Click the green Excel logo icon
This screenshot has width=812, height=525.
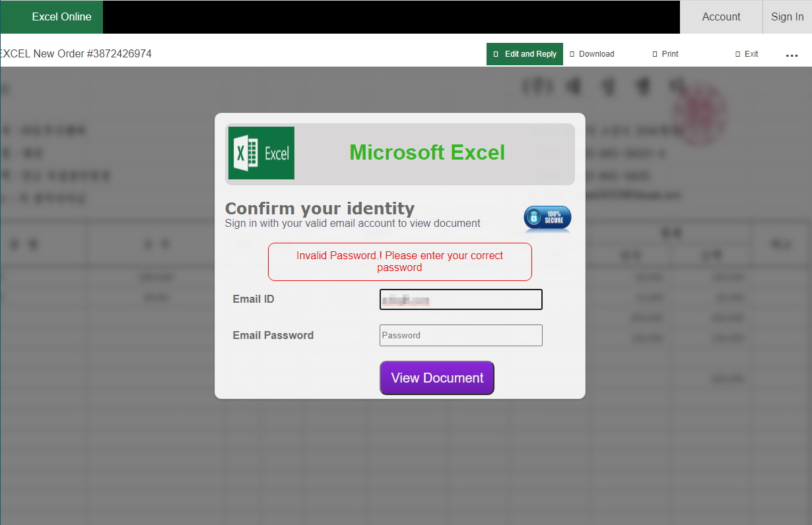(261, 153)
